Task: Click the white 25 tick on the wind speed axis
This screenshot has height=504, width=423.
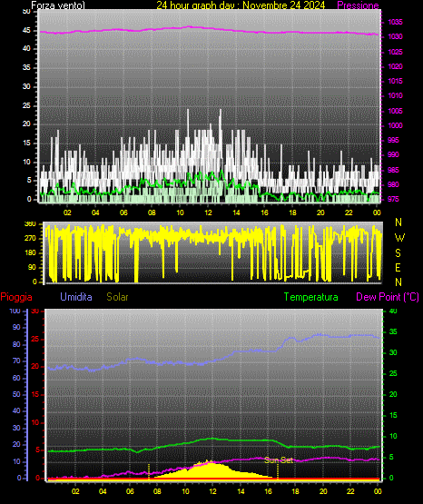Action: click(26, 105)
